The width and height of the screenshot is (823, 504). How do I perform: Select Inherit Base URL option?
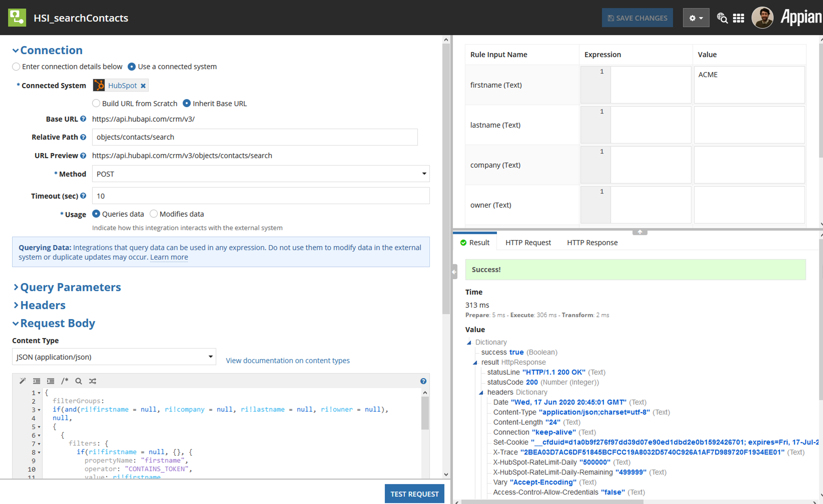point(187,103)
